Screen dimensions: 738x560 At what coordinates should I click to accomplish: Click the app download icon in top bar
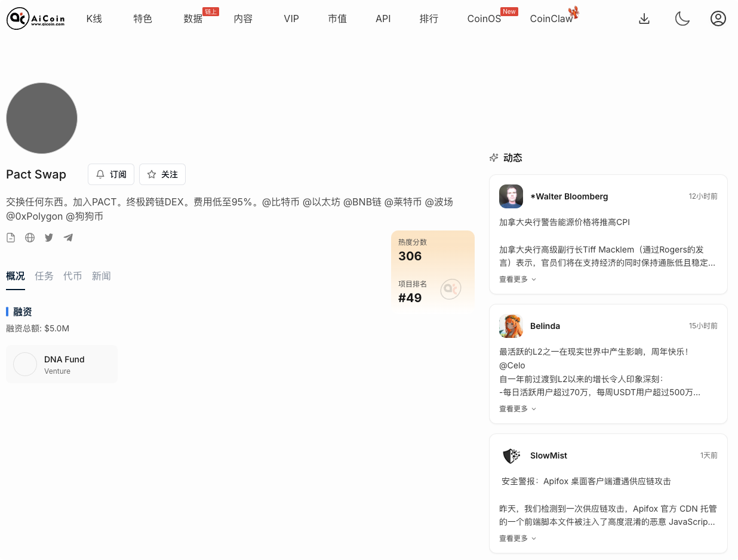coord(644,19)
